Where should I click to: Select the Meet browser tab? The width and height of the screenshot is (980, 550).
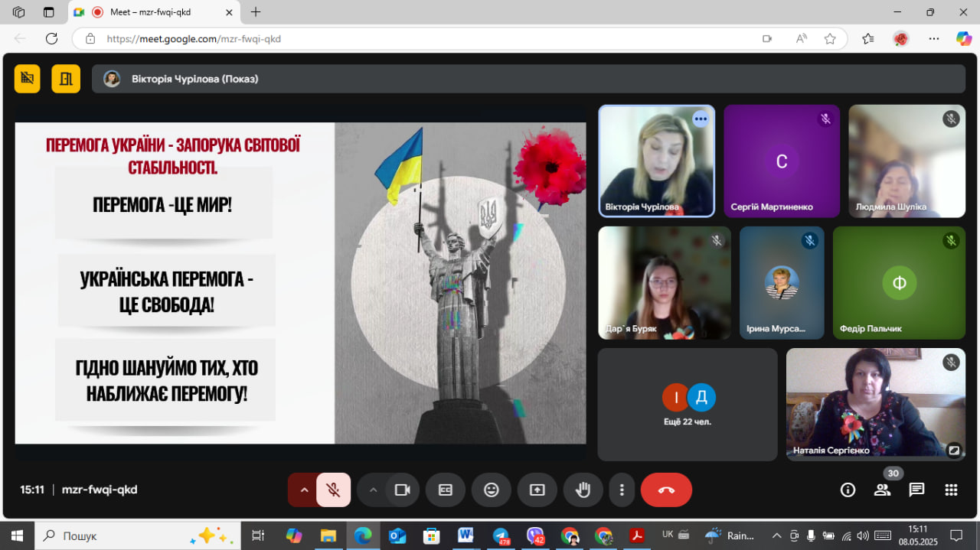[x=153, y=12]
